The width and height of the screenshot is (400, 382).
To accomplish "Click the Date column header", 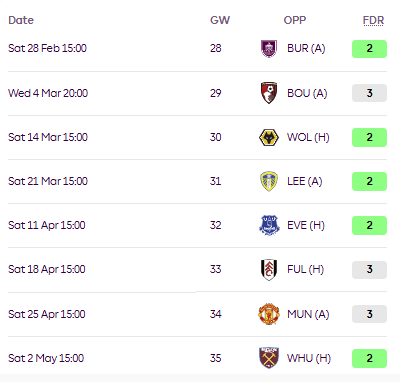I will pos(21,20).
